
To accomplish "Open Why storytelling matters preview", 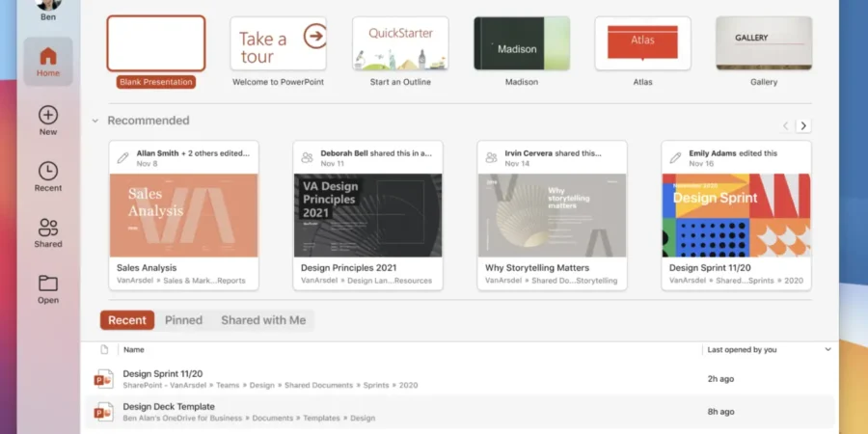I will [552, 215].
